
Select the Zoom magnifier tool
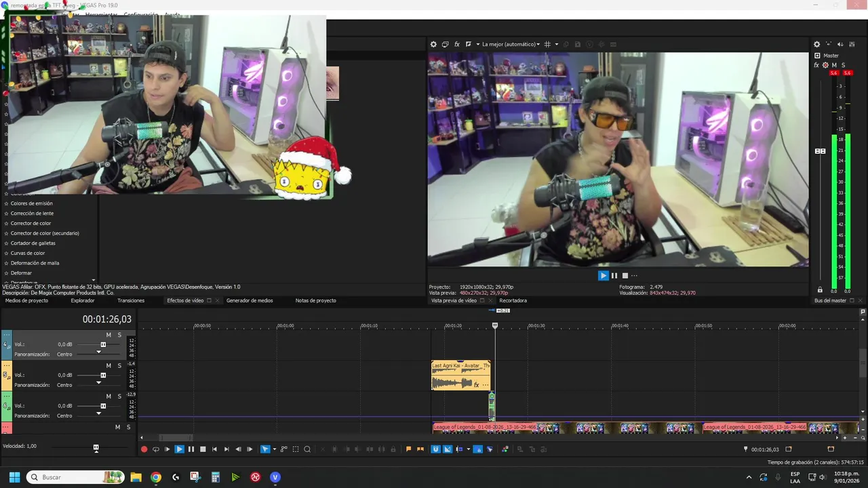(x=307, y=449)
